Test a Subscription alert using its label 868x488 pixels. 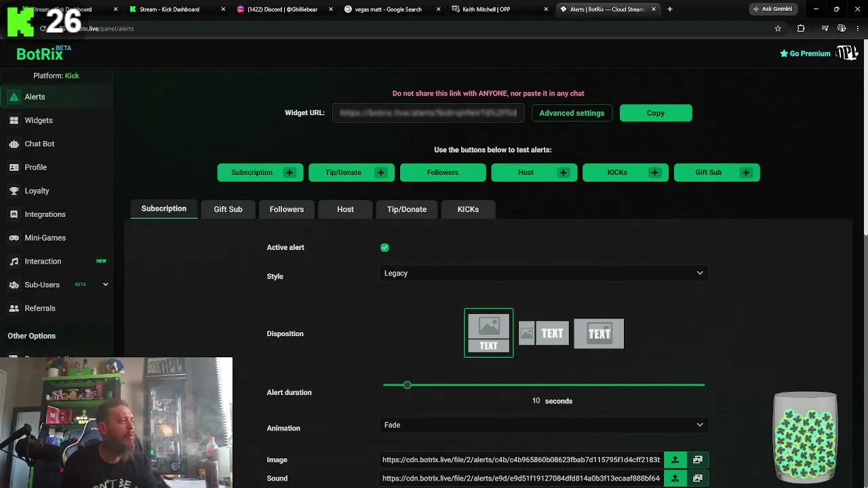coord(252,172)
